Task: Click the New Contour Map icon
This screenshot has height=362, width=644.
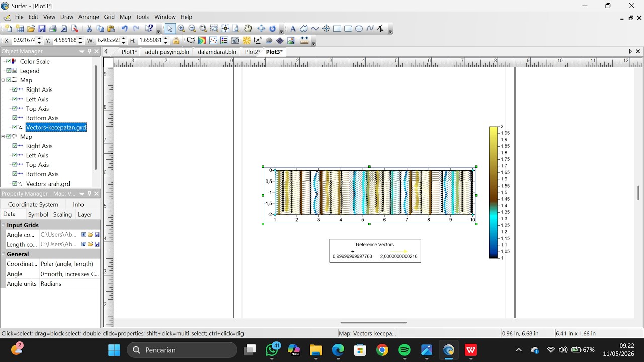Action: tap(202, 41)
